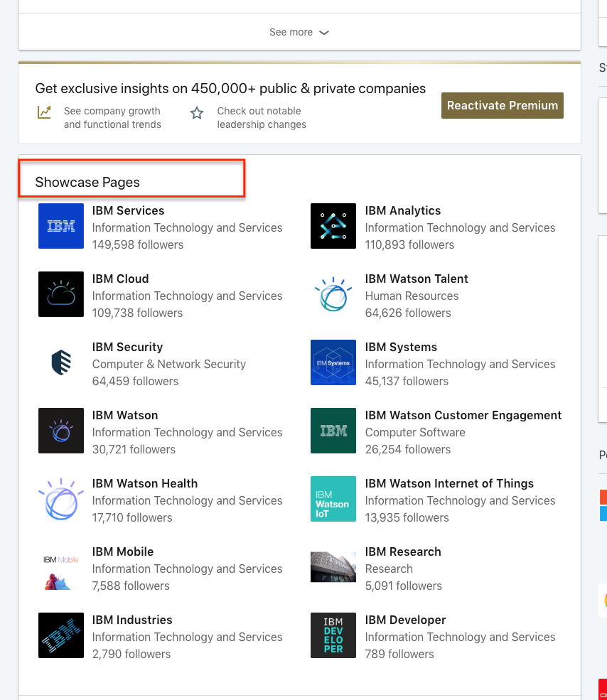Click the IBM Mobile title link
The width and height of the screenshot is (607, 700).
click(123, 552)
